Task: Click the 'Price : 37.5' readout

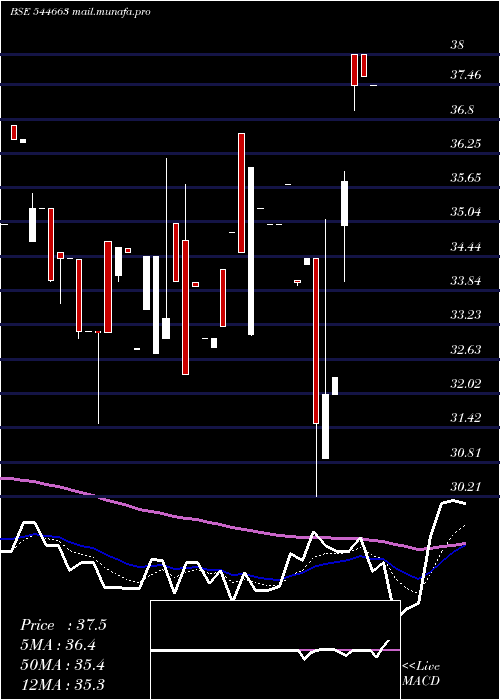Action: click(x=63, y=625)
